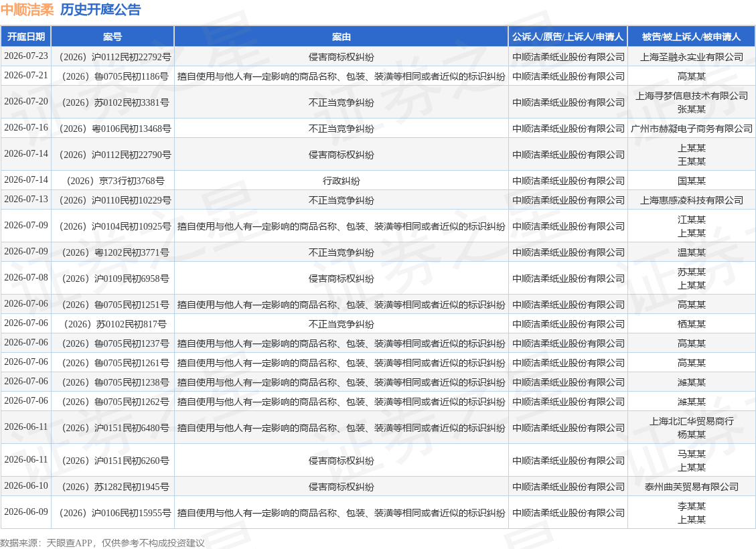Click defendant 泰州曲芙贸易有限公司
Image resolution: width=756 pixels, height=549 pixels.
(x=692, y=487)
